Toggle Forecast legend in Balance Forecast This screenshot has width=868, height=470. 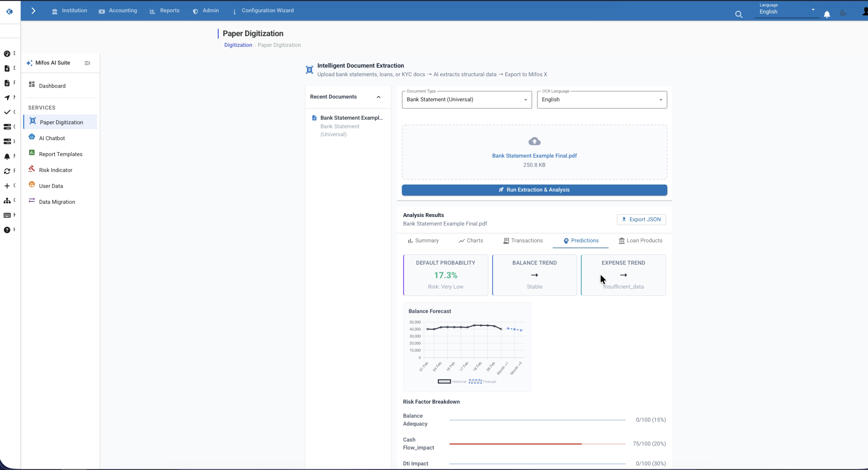(x=482, y=382)
